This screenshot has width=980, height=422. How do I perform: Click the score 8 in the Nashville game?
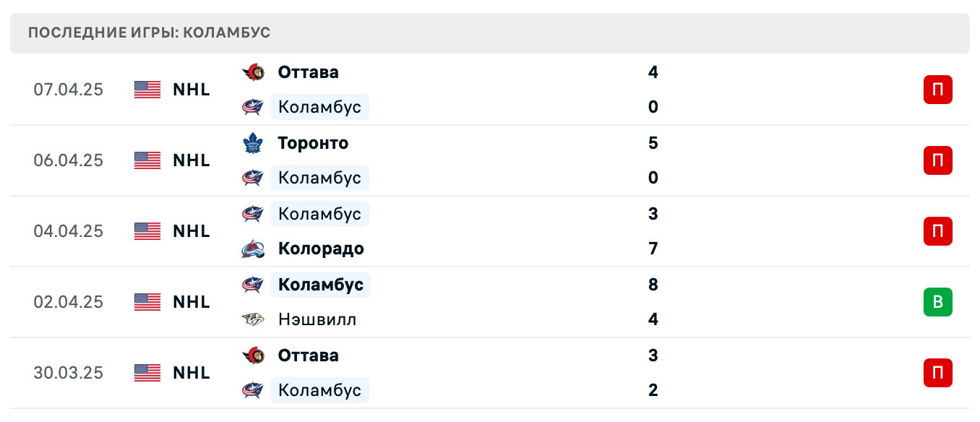653,284
